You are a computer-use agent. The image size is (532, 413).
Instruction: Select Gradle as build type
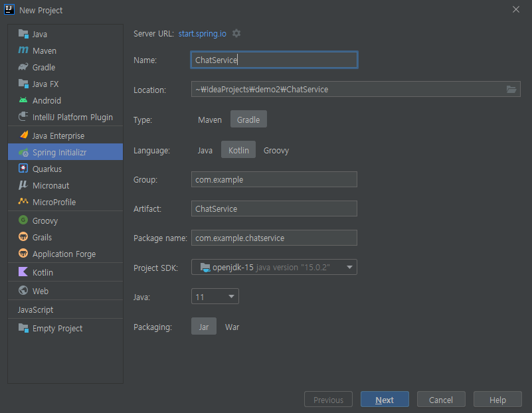248,120
